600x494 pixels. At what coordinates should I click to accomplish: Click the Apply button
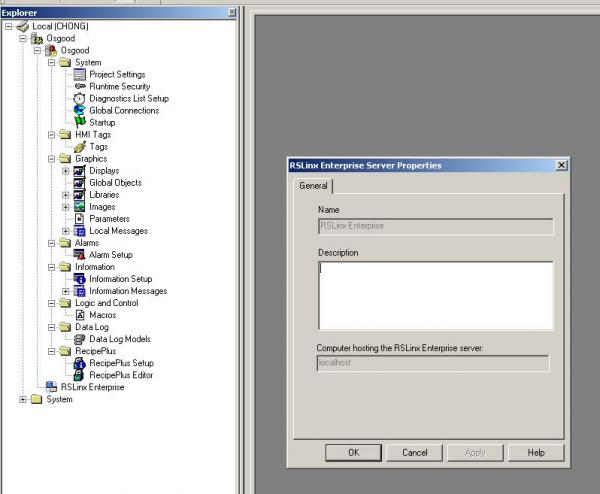(x=475, y=453)
